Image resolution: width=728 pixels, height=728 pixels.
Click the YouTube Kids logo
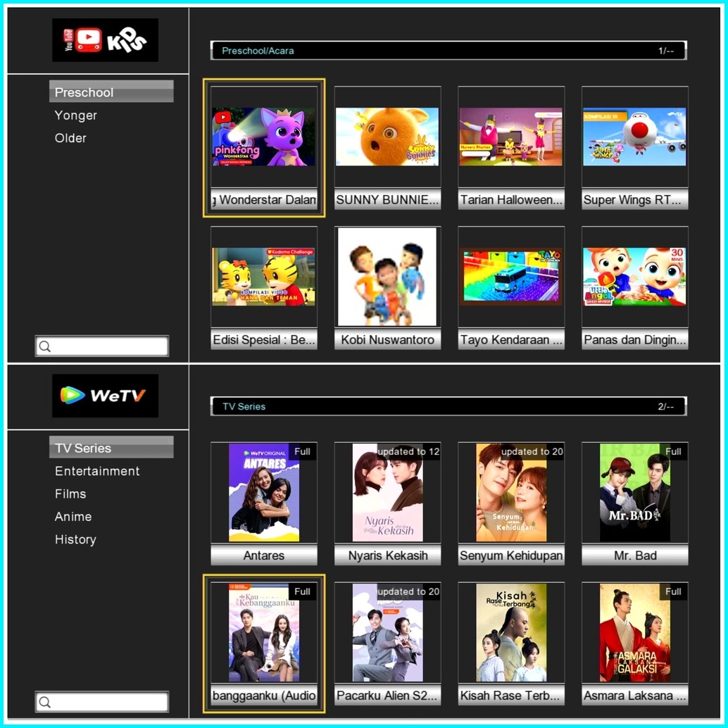105,40
